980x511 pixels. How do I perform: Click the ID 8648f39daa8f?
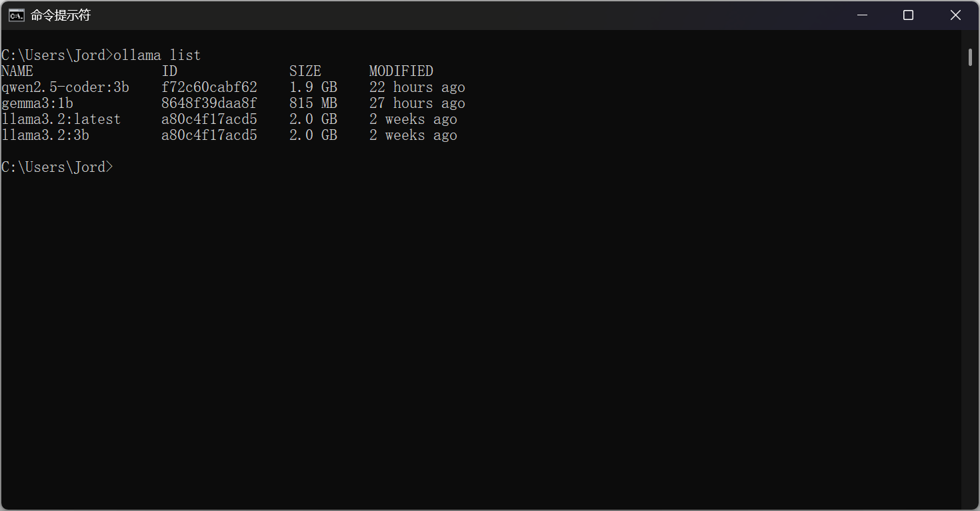coord(209,103)
